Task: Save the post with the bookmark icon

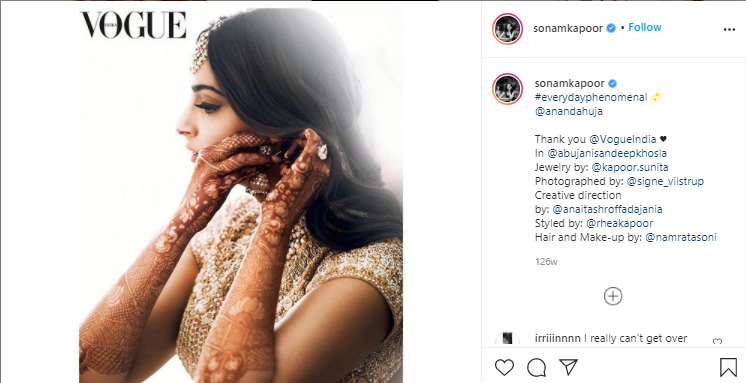Action: coord(728,367)
